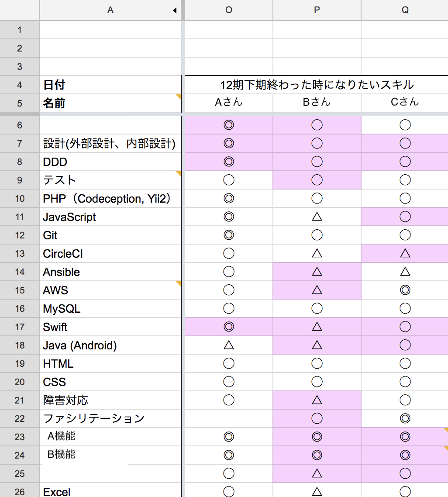Click the JavaScript cell
The width and height of the screenshot is (448, 497).
(x=110, y=217)
